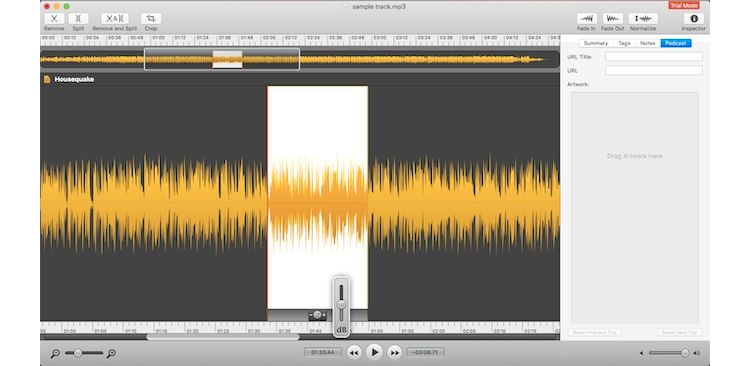The height and width of the screenshot is (366, 750).
Task: Open the Notes tab
Action: [648, 43]
